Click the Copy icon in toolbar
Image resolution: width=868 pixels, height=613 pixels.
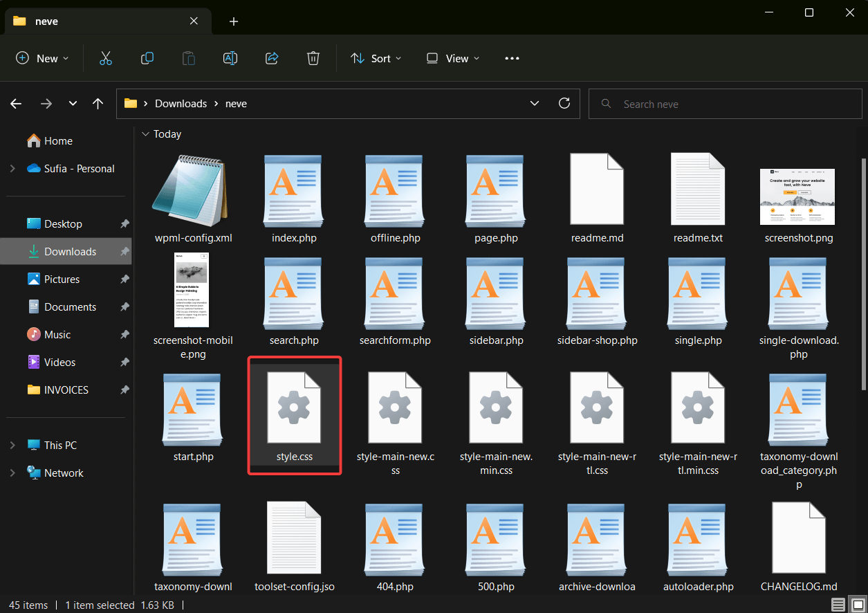(x=147, y=59)
